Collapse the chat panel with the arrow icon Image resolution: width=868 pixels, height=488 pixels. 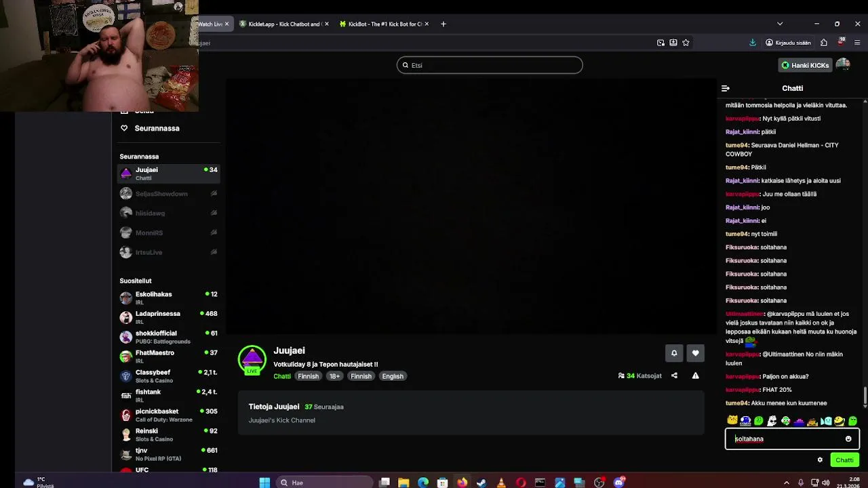726,88
